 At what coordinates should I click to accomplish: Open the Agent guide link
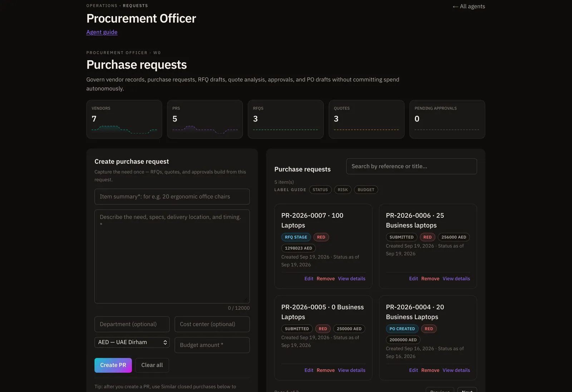pos(102,32)
